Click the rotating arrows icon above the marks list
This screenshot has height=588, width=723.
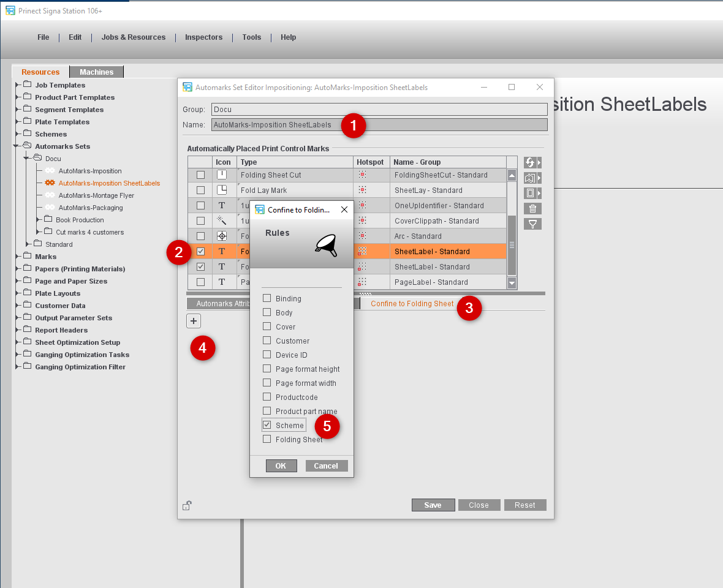click(x=531, y=163)
